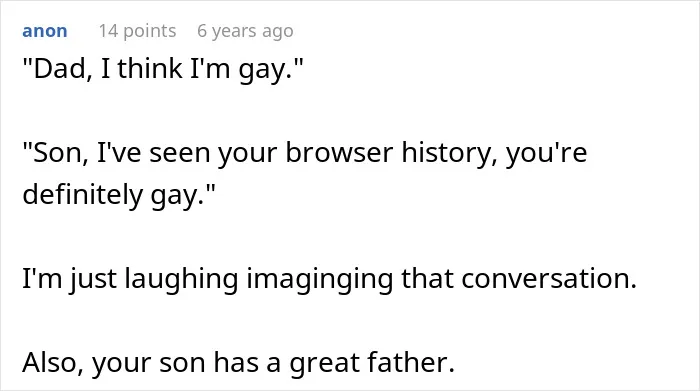Click the "I'm just laughing" sentence
This screenshot has height=391, width=700.
(329, 279)
